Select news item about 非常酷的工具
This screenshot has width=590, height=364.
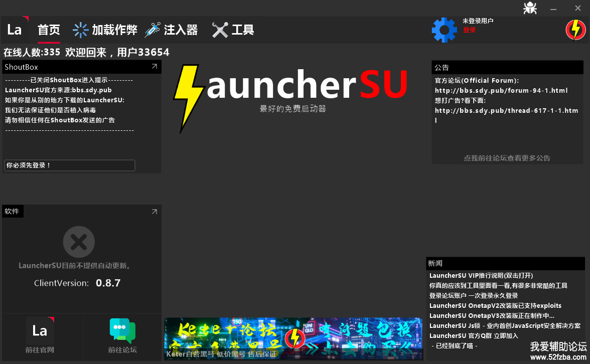coord(498,285)
